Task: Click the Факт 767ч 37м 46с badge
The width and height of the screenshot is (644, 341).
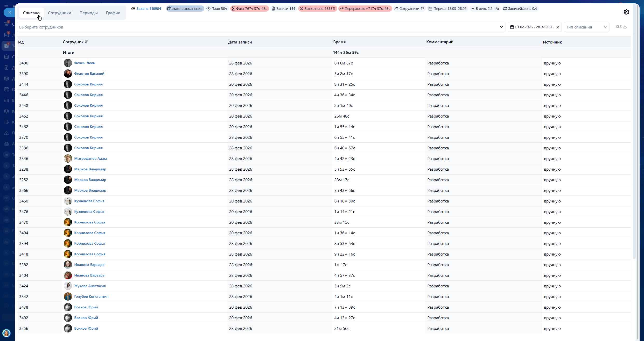Action: pos(249,9)
